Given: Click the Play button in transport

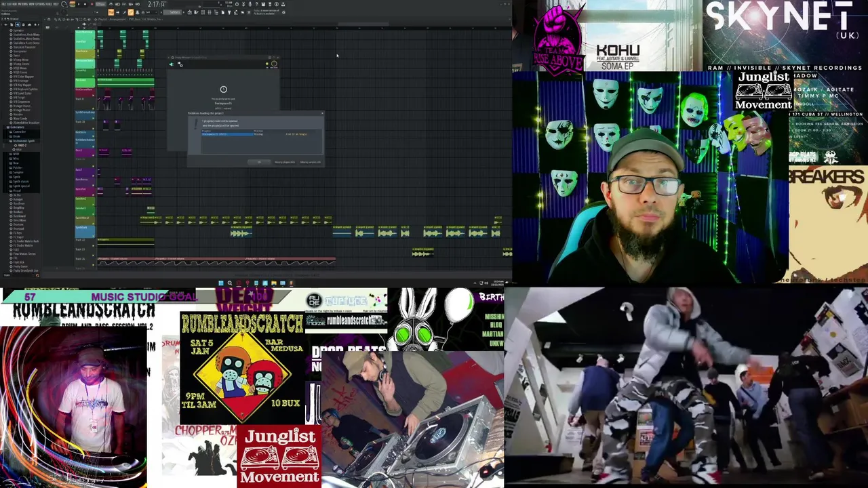Looking at the screenshot, I should [x=79, y=4].
